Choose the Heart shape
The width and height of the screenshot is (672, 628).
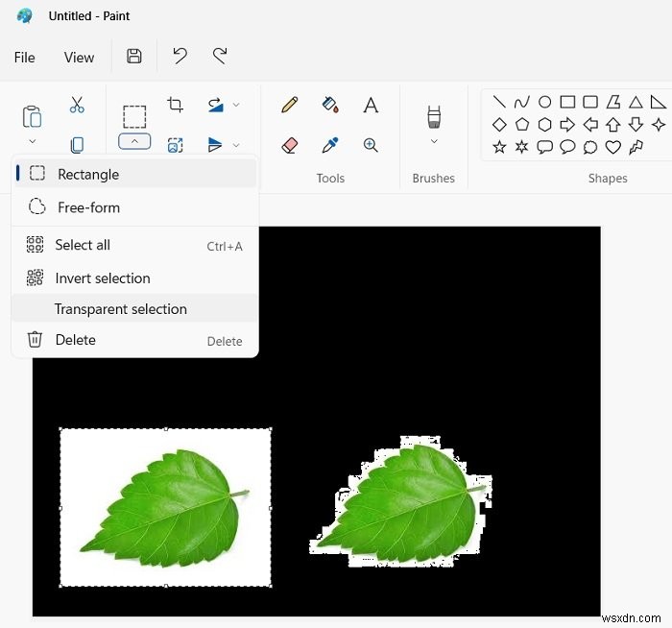[613, 147]
